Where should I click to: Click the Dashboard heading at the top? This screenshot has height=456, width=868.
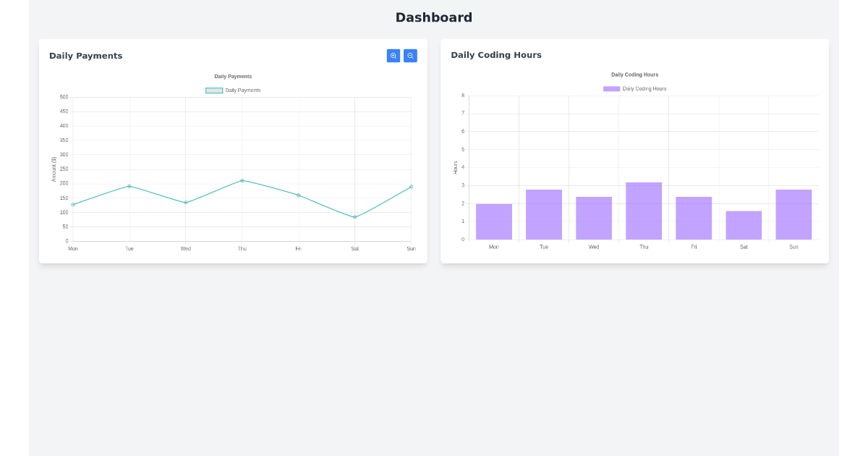point(433,17)
